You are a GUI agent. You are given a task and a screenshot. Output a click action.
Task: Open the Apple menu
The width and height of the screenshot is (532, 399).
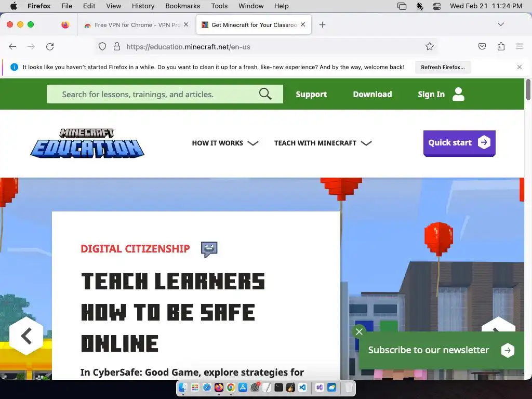point(14,6)
